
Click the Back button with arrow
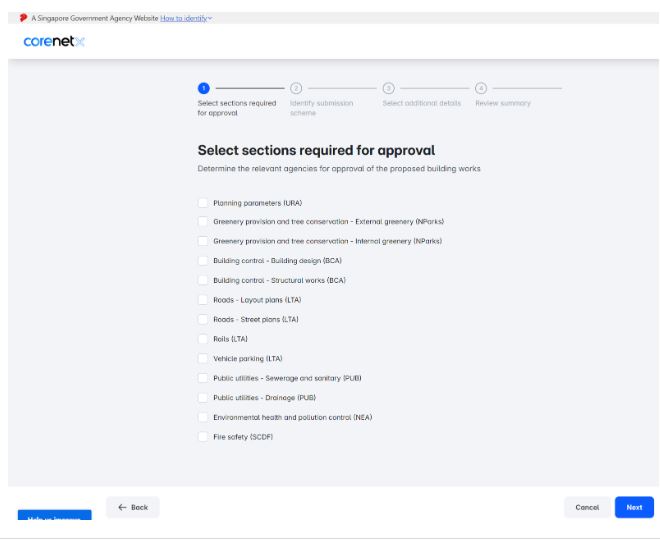coord(132,507)
